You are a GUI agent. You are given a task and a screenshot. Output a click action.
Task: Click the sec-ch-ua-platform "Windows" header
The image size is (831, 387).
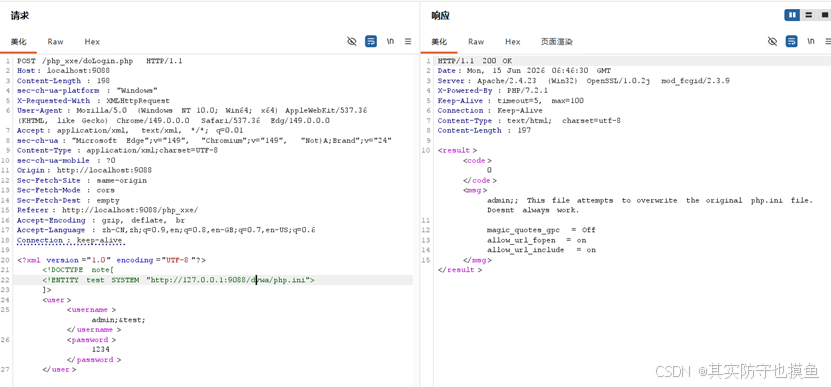87,91
